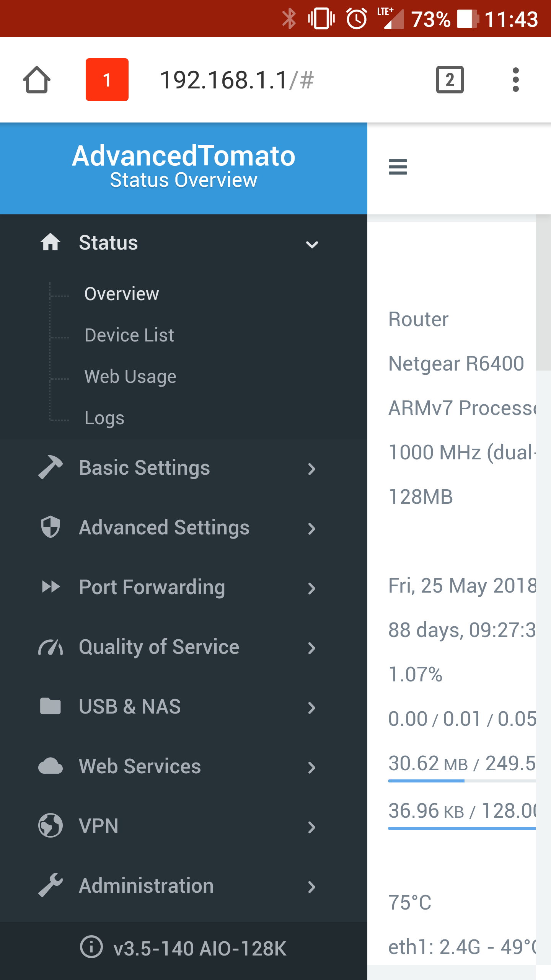Select the Port Forwarding fast-forward icon
This screenshot has height=980, width=551.
(51, 587)
